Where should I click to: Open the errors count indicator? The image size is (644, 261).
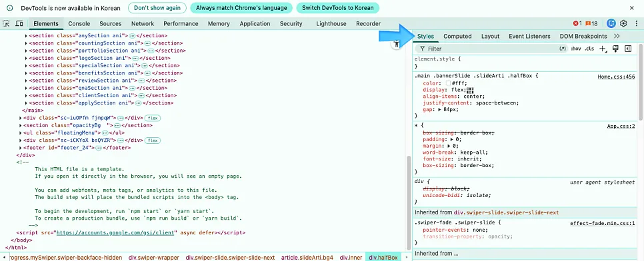point(578,24)
